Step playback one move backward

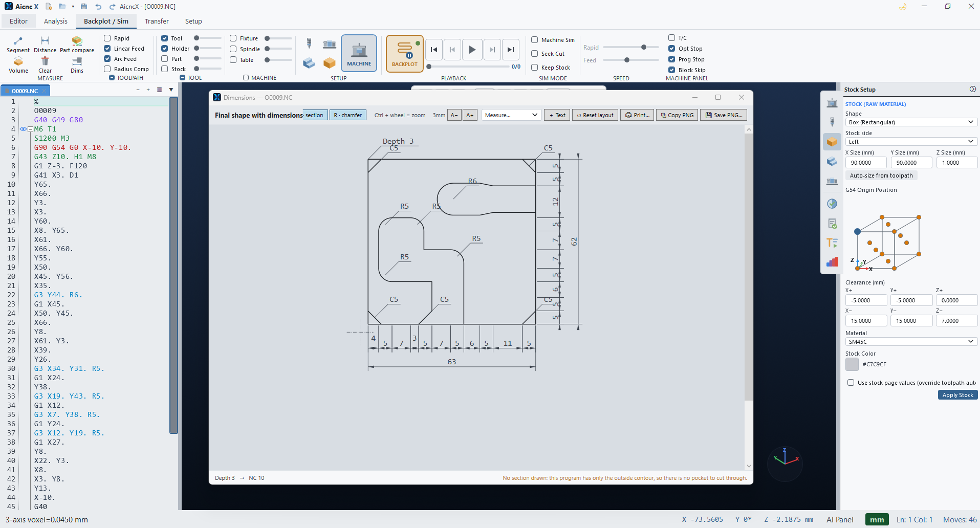point(452,50)
